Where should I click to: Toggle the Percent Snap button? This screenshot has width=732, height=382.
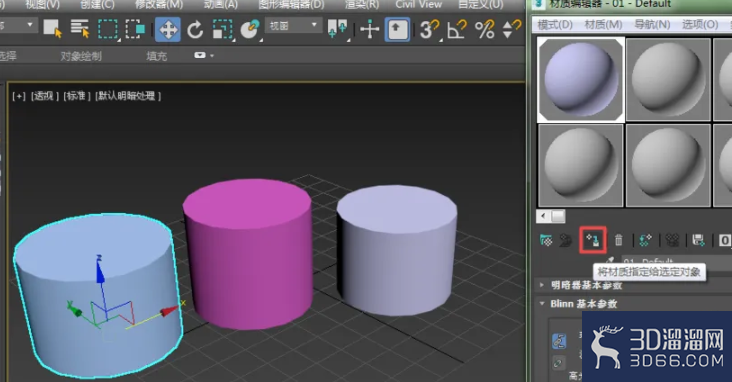tap(485, 29)
